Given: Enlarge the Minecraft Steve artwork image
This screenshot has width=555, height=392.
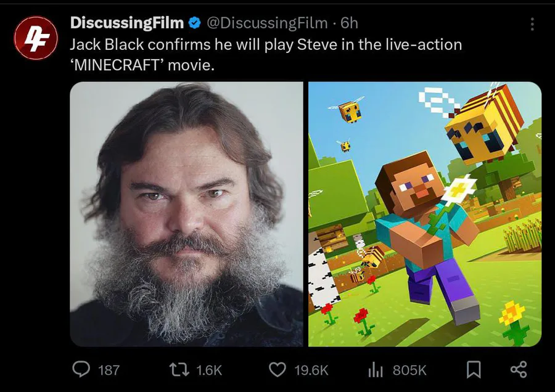Looking at the screenshot, I should coord(425,214).
